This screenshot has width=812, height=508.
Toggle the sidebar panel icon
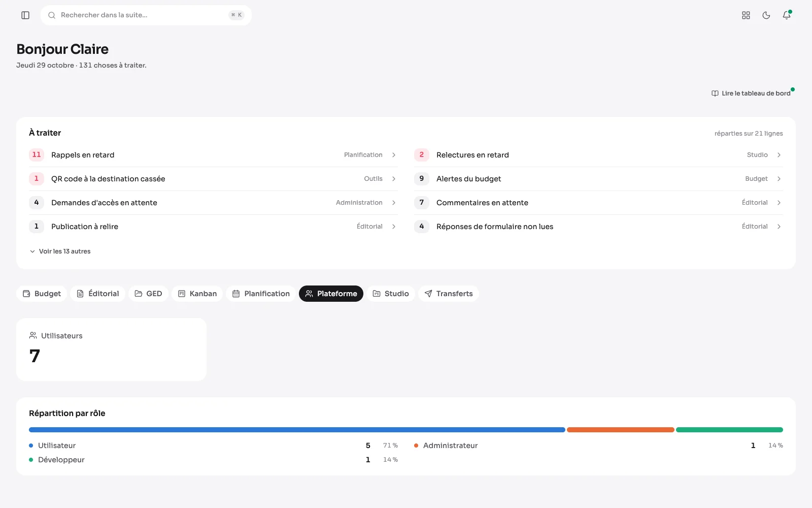pyautogui.click(x=25, y=15)
